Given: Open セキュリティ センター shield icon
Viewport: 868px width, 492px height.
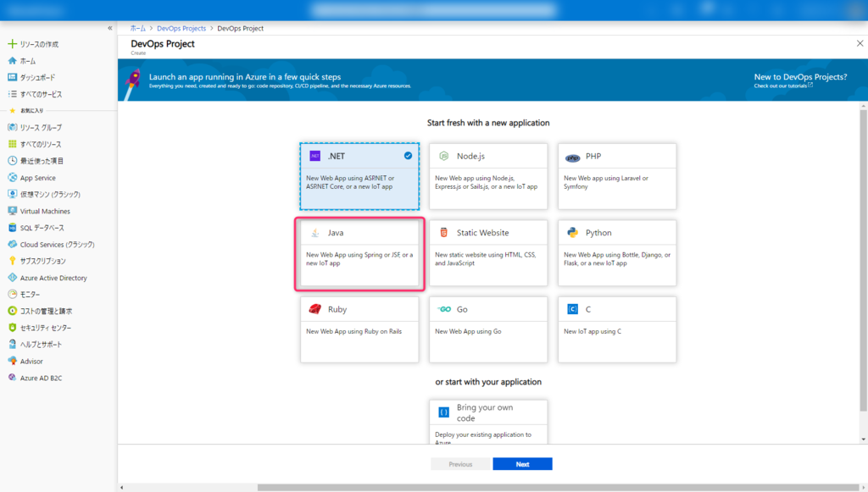Looking at the screenshot, I should pyautogui.click(x=12, y=327).
